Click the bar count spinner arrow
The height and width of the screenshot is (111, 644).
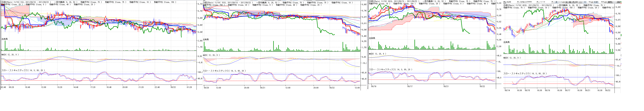[605, 2]
